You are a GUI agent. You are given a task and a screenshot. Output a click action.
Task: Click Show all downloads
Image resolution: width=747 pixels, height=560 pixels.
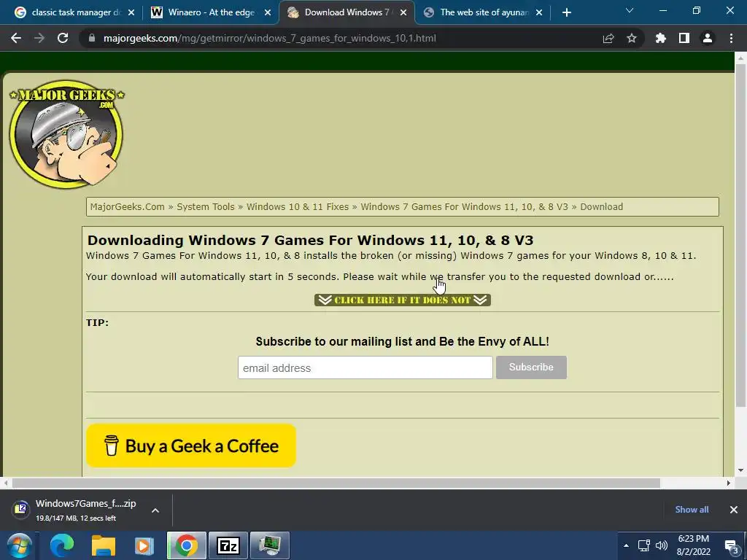click(x=692, y=510)
